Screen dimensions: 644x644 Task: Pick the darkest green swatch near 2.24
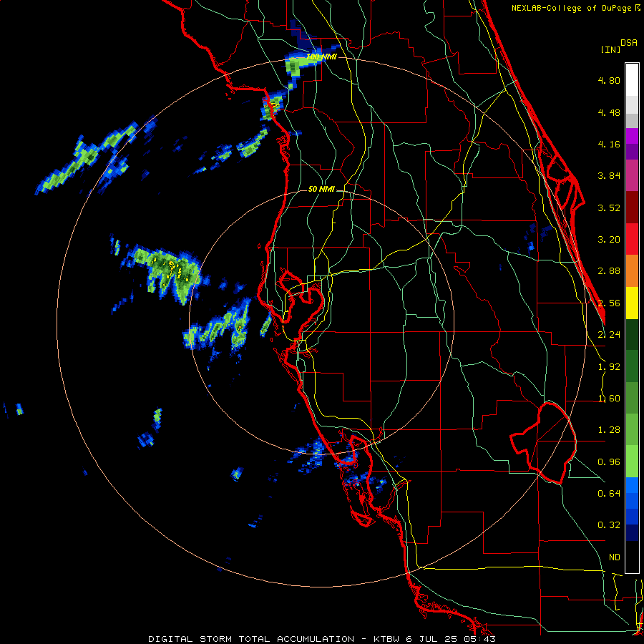click(632, 335)
